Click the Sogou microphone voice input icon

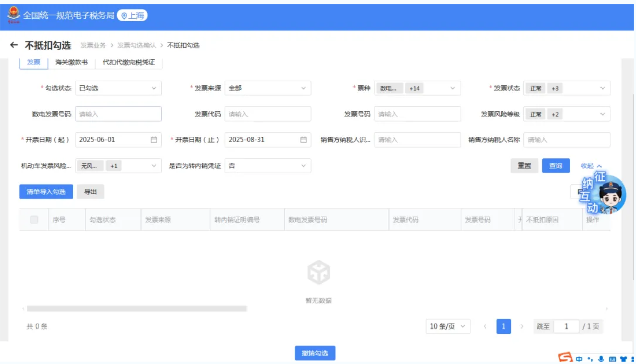[601, 359]
